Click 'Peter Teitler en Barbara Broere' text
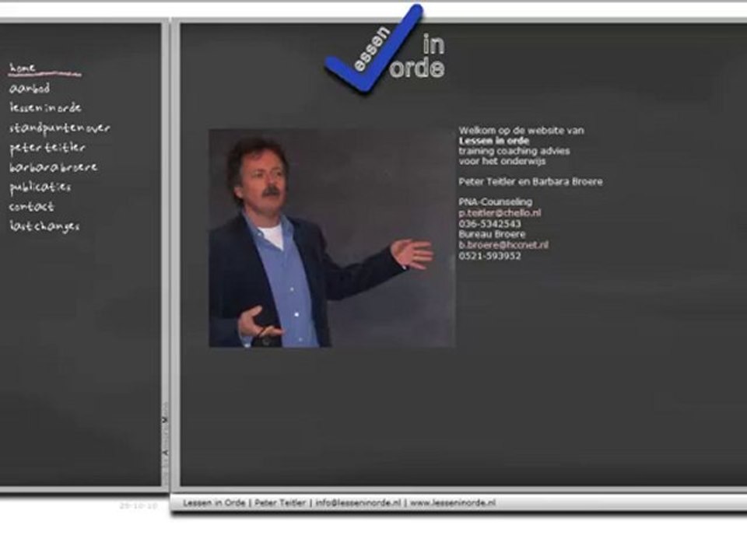 pyautogui.click(x=530, y=182)
